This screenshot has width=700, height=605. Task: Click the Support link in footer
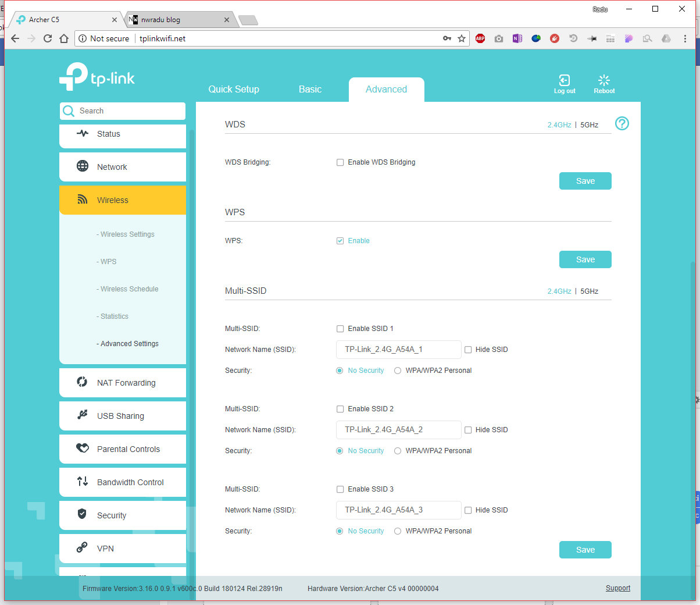tap(617, 588)
